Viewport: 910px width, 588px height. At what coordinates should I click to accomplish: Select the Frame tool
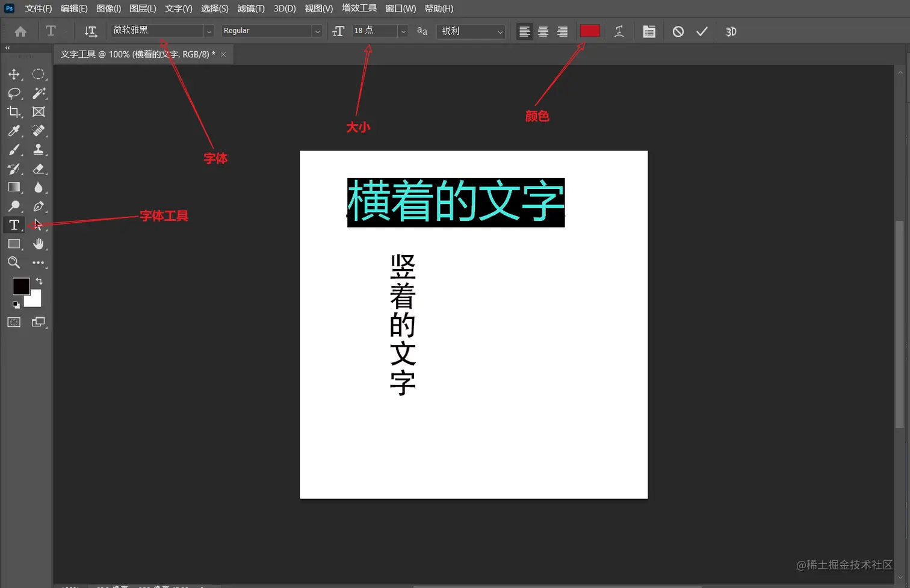coord(39,112)
